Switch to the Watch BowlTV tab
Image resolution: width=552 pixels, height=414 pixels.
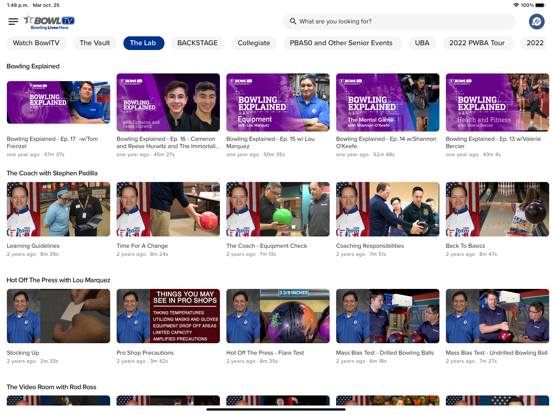(x=36, y=43)
